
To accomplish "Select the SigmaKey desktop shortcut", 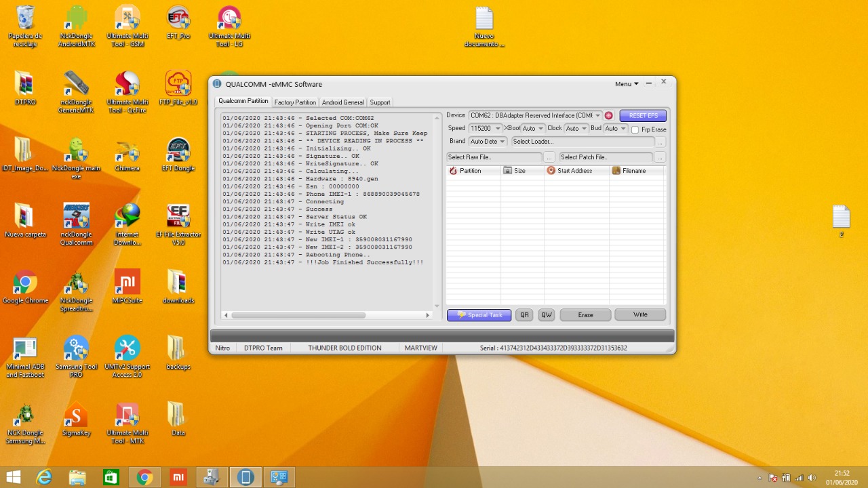I will coord(77,420).
